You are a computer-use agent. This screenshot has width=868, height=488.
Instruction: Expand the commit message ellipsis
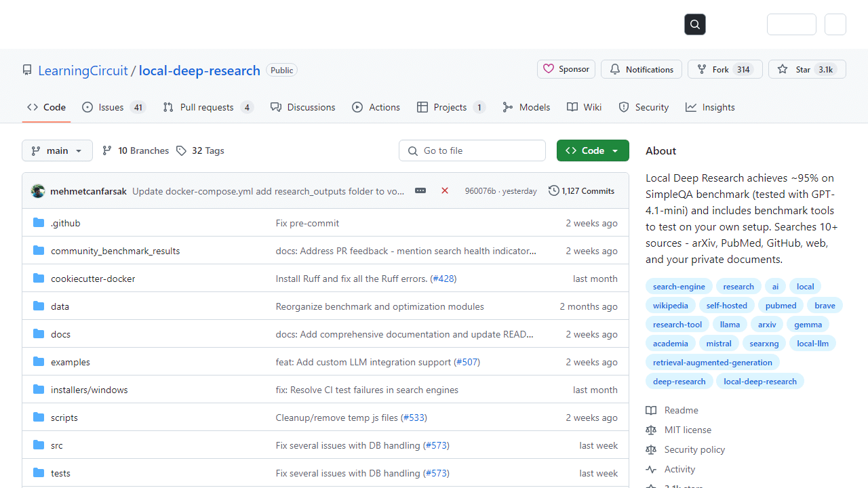(420, 191)
